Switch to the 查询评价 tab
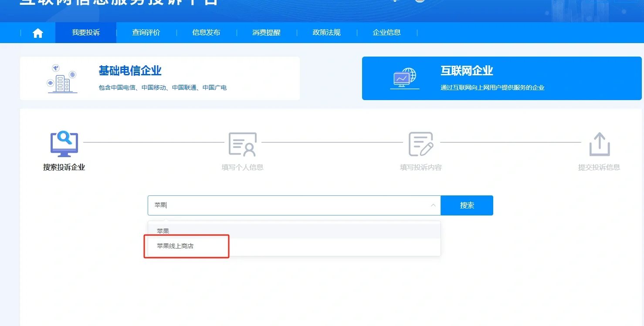 [146, 32]
